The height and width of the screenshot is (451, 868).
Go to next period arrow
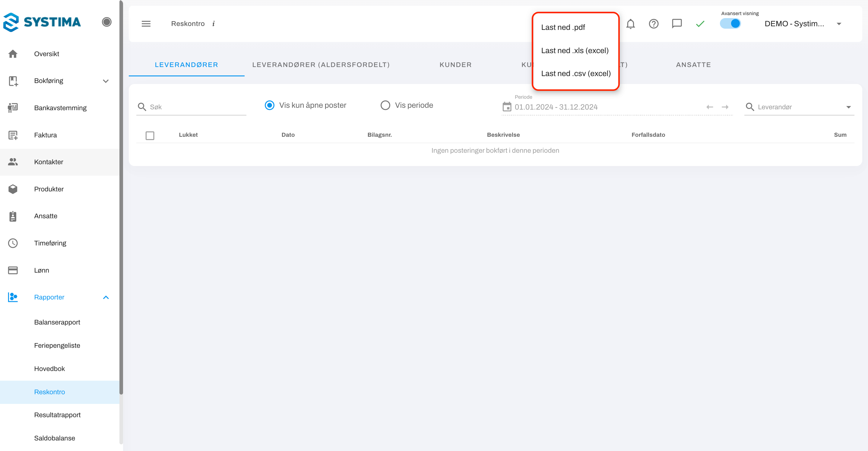725,107
